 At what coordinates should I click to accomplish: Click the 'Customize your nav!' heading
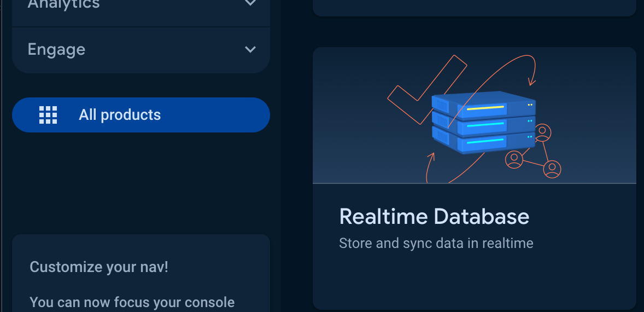pyautogui.click(x=99, y=267)
